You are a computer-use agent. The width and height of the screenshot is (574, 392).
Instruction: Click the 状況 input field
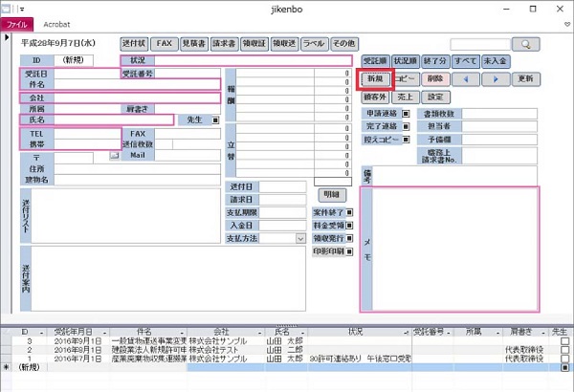[x=254, y=61]
